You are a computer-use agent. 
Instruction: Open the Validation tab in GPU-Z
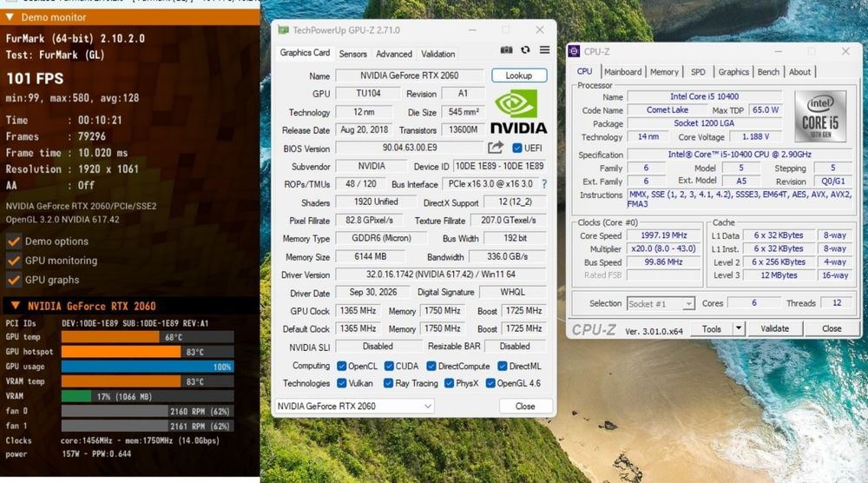tap(437, 54)
